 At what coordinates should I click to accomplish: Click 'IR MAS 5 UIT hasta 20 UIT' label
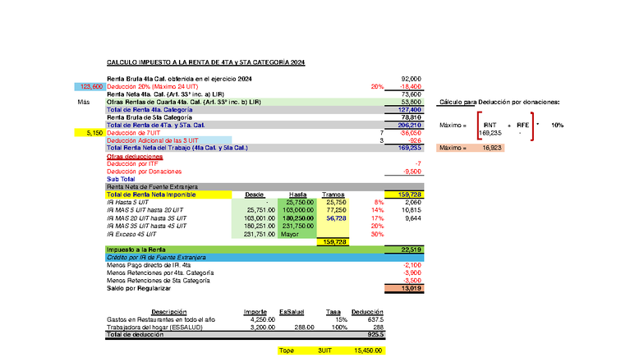click(x=145, y=210)
